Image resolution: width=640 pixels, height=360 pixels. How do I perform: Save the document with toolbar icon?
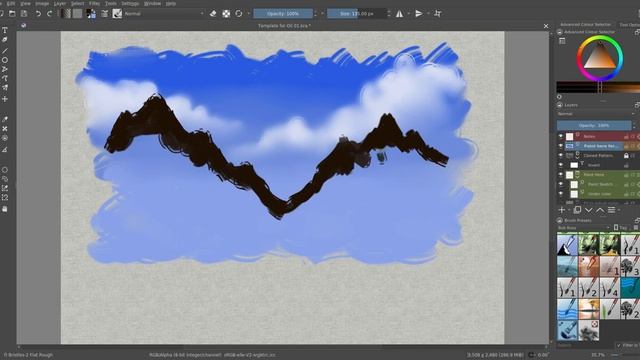pyautogui.click(x=24, y=13)
